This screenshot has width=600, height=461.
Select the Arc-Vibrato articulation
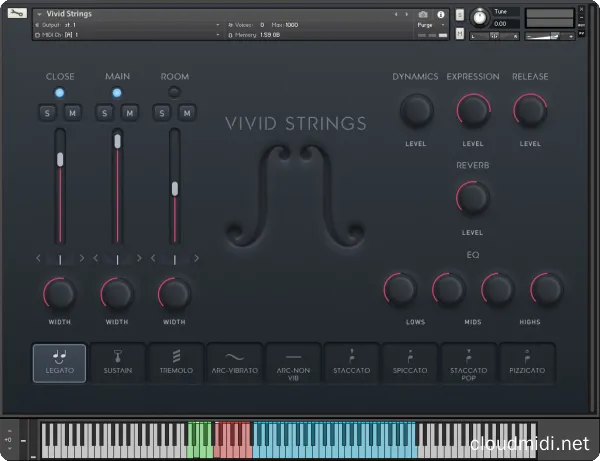click(235, 363)
